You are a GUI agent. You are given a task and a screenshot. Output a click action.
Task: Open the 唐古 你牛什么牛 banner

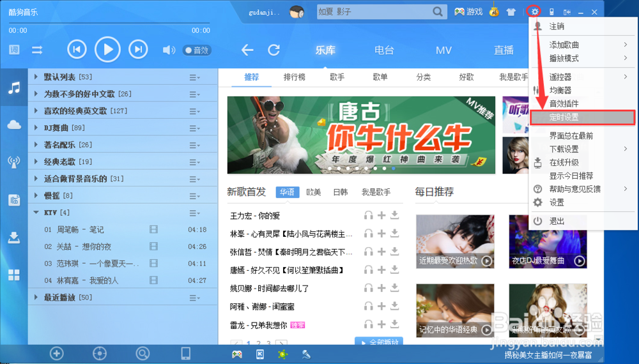click(361, 135)
